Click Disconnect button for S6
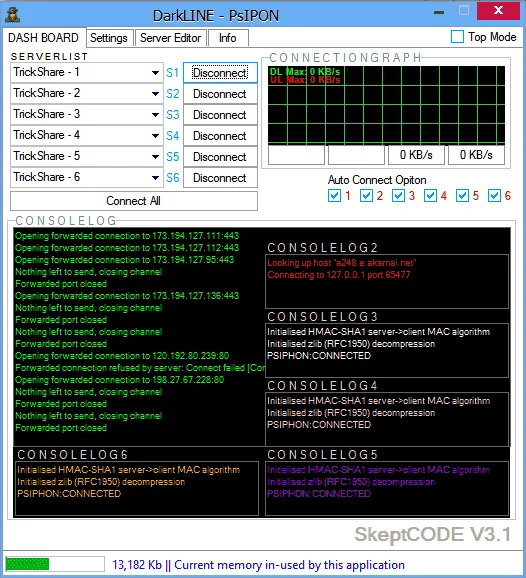 click(220, 178)
